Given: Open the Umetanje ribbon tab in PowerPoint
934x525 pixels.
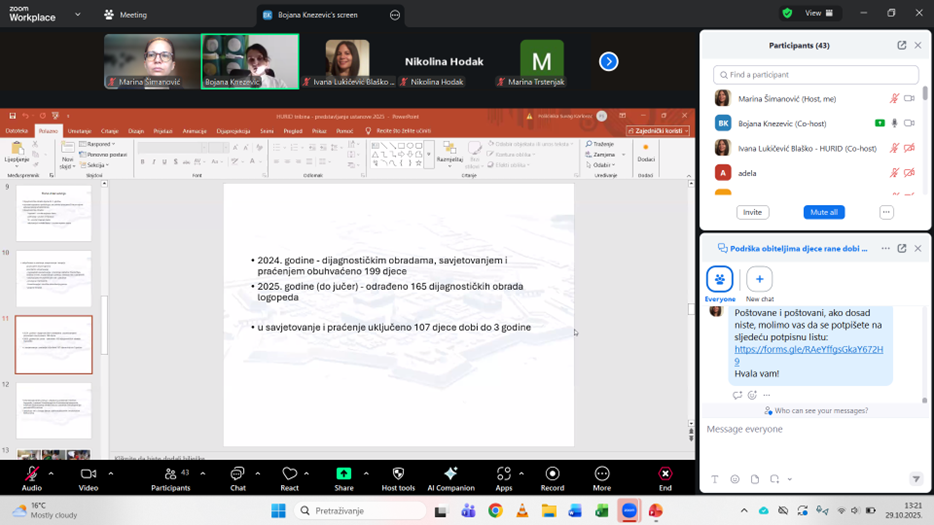Looking at the screenshot, I should click(79, 131).
